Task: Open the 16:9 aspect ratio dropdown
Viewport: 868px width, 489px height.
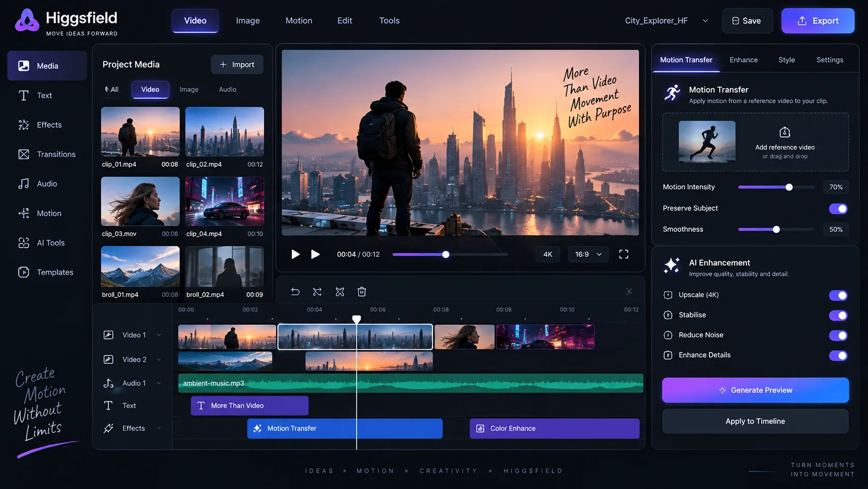Action: 588,254
